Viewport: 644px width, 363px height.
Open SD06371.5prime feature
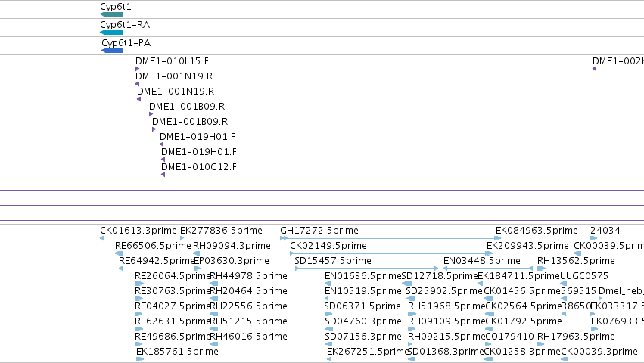tap(362, 306)
